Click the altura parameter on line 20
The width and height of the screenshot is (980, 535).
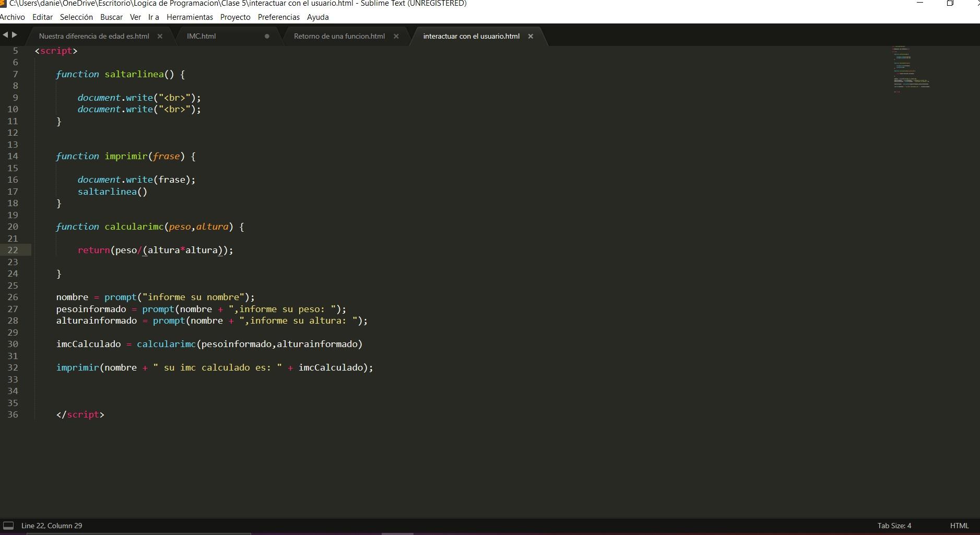(212, 227)
